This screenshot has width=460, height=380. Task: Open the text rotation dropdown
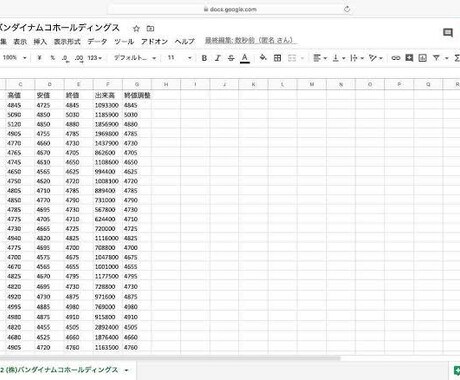click(x=375, y=58)
